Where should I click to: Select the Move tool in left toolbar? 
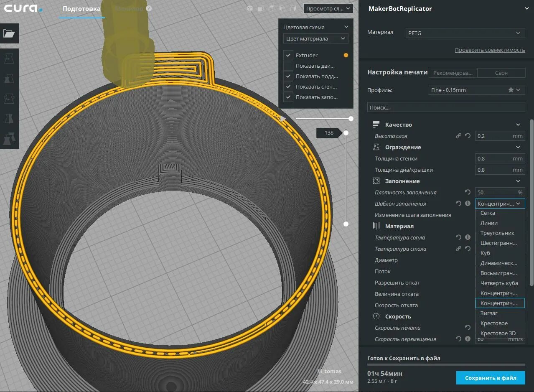9,59
